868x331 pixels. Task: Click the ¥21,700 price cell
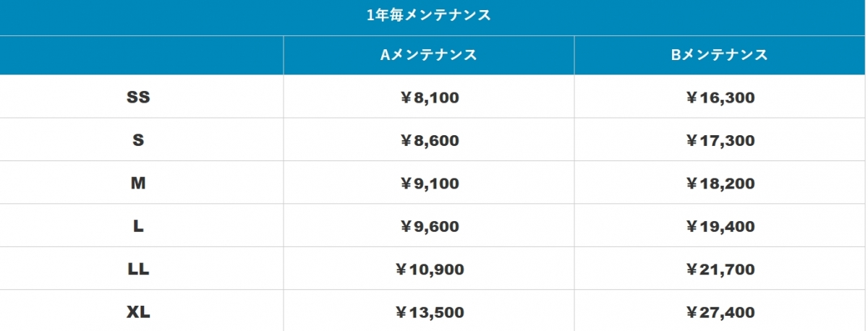719,270
